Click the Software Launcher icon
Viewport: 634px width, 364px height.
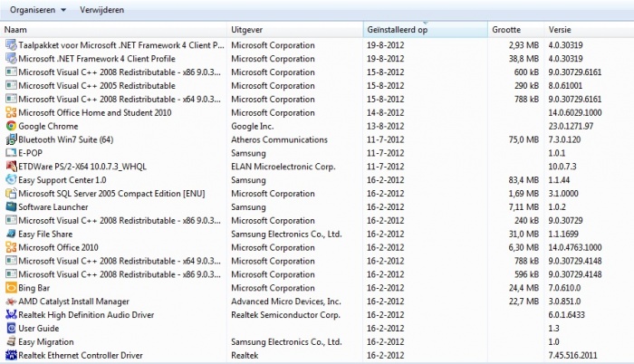(x=11, y=206)
